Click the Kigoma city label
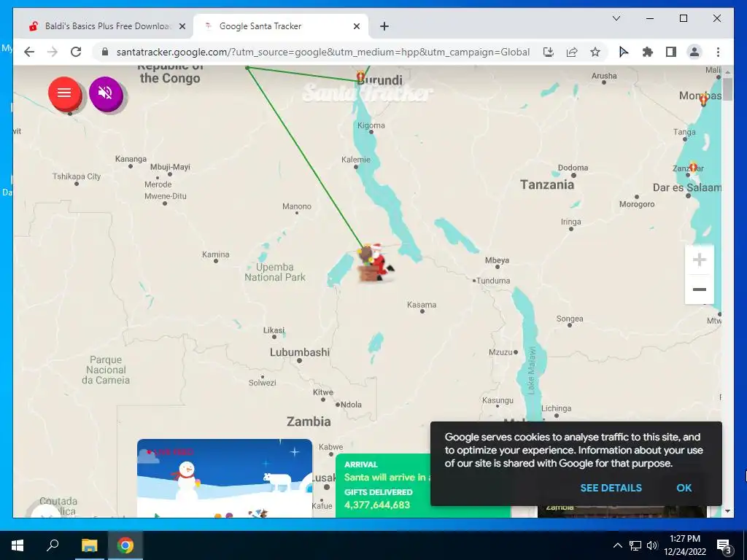This screenshot has height=560, width=747. [371, 125]
